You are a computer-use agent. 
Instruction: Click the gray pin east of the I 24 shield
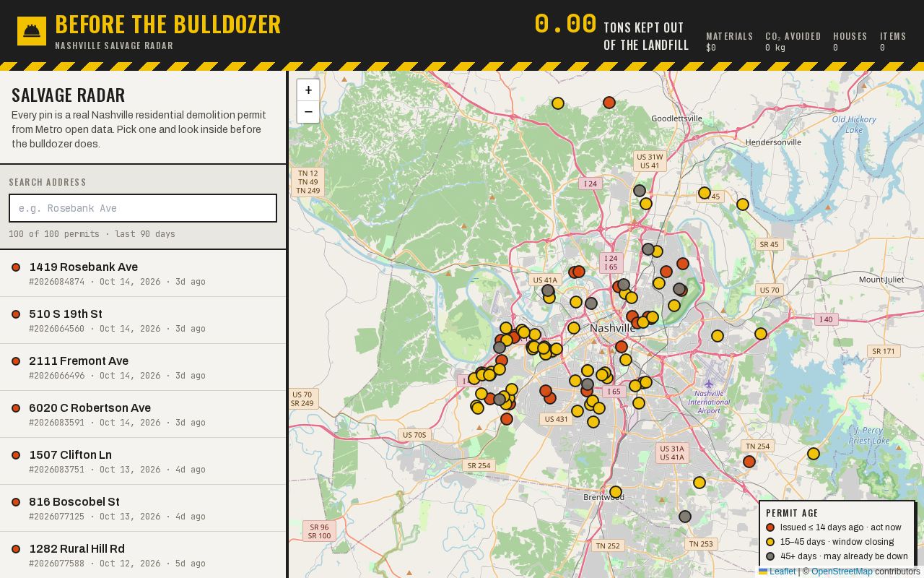[640, 191]
